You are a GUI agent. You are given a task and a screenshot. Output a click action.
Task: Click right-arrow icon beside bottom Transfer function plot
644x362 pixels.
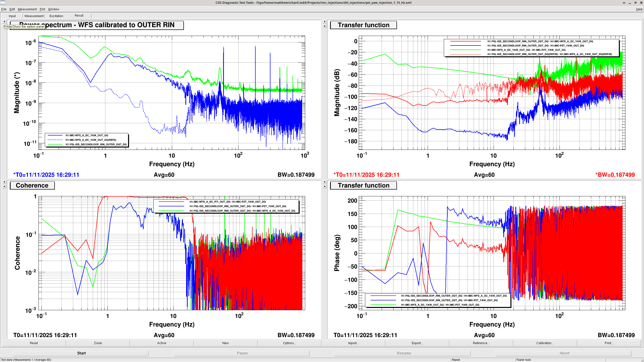point(325,182)
